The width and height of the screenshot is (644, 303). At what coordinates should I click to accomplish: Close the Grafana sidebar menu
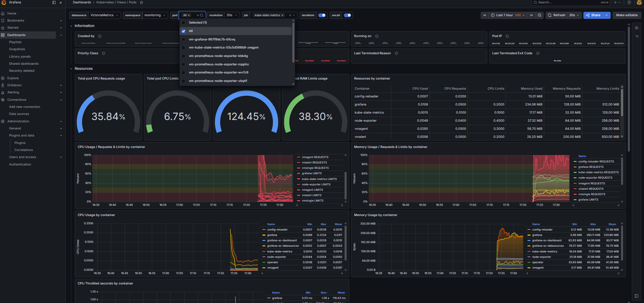61,2
